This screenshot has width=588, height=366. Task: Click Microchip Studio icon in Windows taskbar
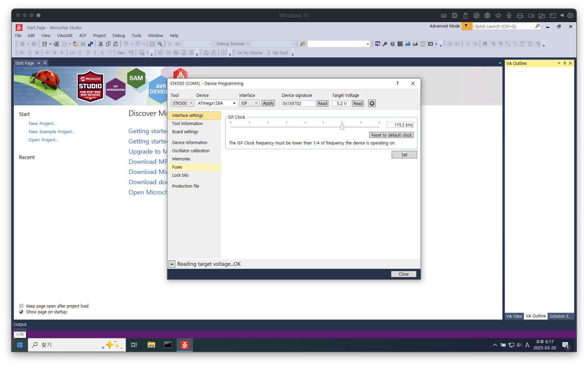point(184,345)
